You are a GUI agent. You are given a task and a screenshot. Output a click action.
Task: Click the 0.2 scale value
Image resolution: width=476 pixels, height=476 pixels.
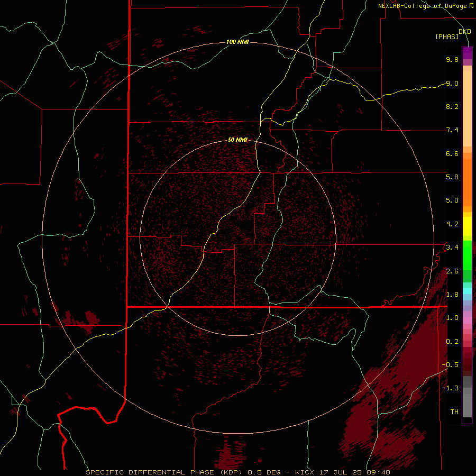tap(452, 342)
